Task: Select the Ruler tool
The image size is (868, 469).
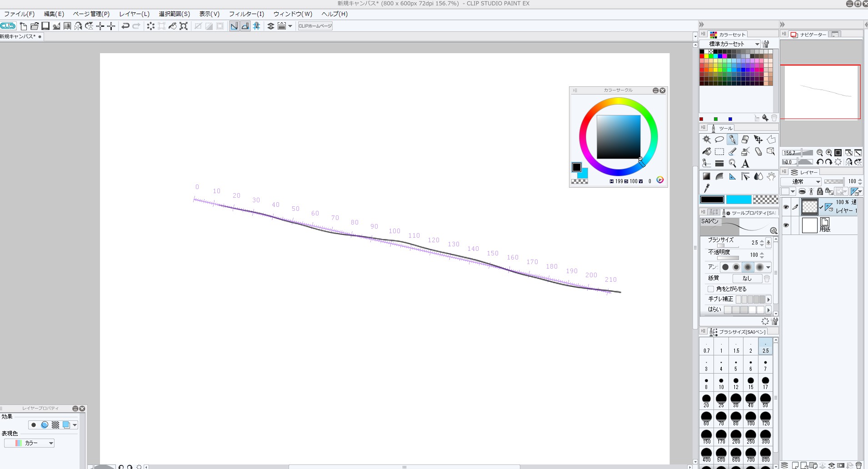Action: [x=732, y=176]
